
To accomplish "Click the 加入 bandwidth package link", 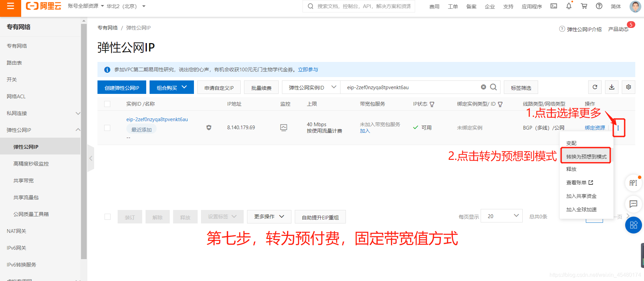I will [365, 131].
